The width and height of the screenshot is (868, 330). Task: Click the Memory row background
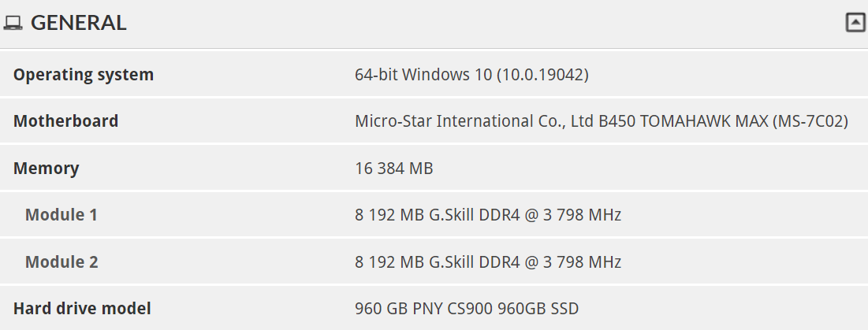tap(434, 168)
